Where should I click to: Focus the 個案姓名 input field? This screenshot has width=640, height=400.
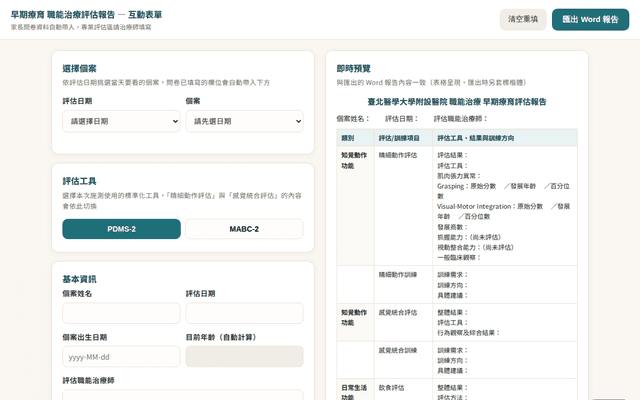click(121, 313)
